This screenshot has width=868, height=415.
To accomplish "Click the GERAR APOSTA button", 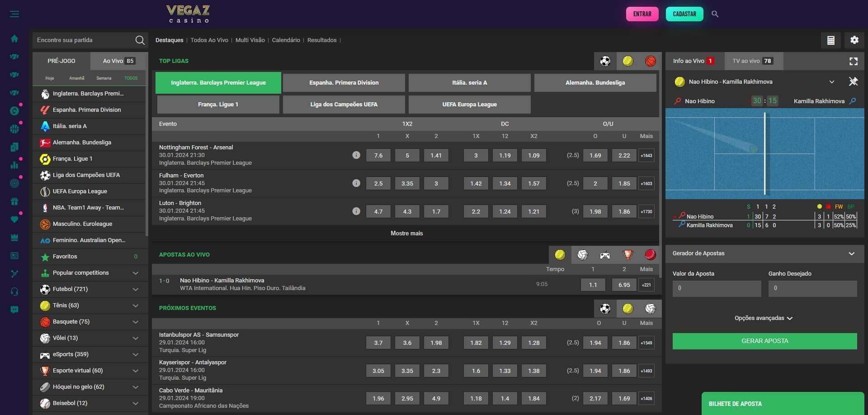I will [x=764, y=341].
